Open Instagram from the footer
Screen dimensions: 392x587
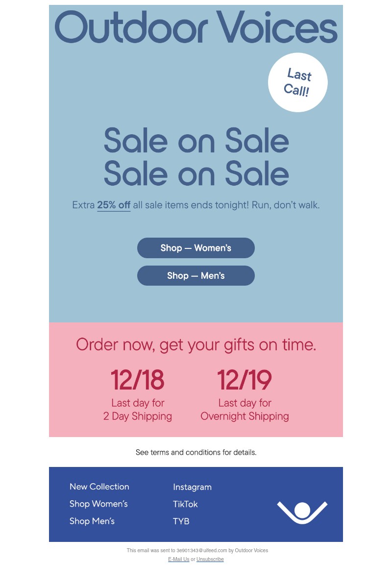pyautogui.click(x=192, y=487)
